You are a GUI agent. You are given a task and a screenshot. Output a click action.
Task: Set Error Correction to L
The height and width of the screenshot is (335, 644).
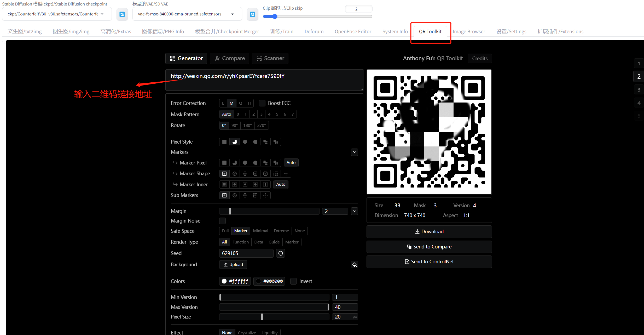point(223,103)
